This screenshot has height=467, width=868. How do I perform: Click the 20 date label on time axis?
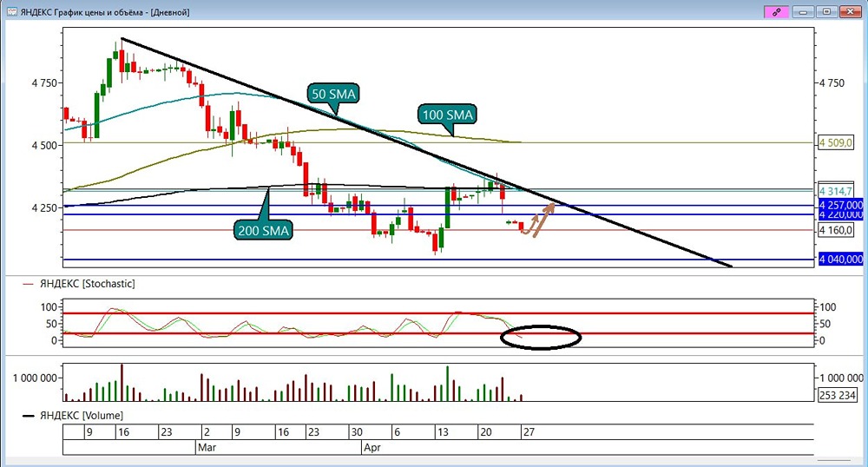485,432
